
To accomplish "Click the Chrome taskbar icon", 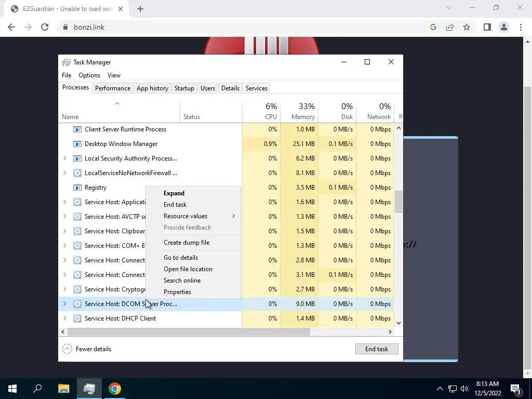I will [x=115, y=389].
